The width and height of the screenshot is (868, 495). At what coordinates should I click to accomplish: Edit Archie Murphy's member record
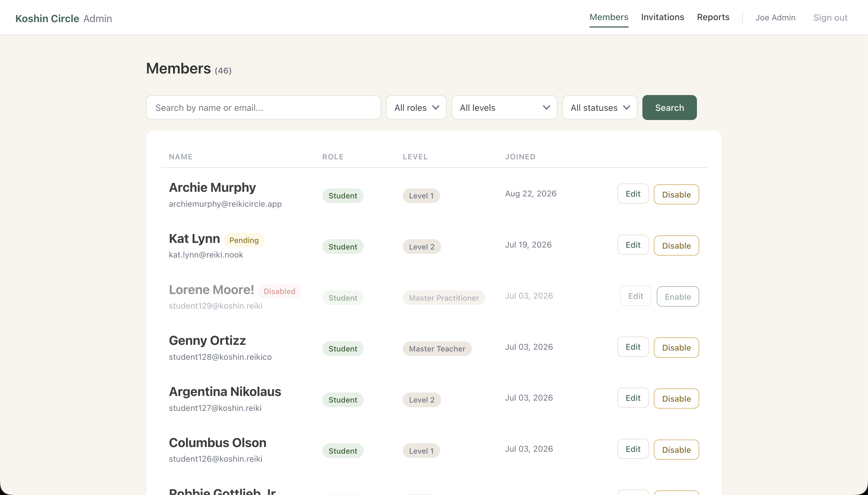pos(633,194)
